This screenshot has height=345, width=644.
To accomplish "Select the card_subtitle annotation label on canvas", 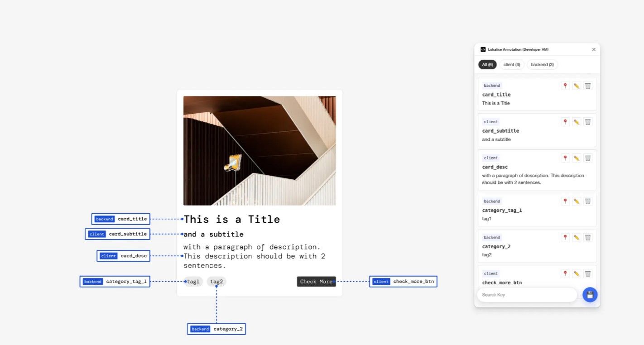I will pyautogui.click(x=118, y=234).
